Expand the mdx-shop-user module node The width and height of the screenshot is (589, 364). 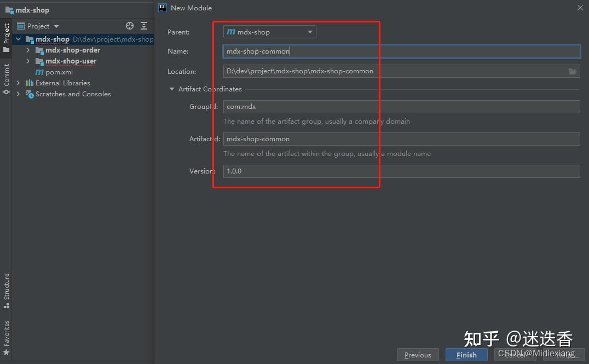pyautogui.click(x=28, y=61)
